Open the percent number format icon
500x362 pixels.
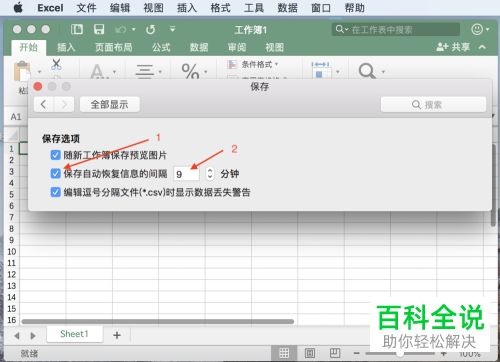tap(190, 71)
